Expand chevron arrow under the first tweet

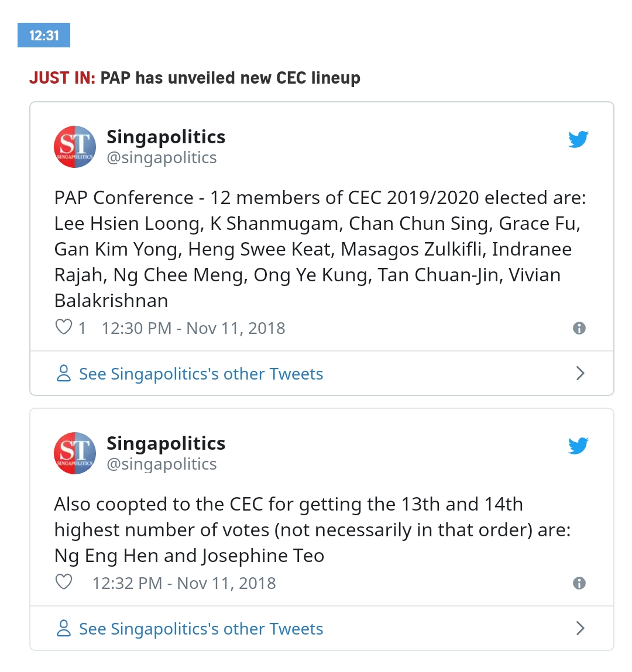pyautogui.click(x=580, y=373)
